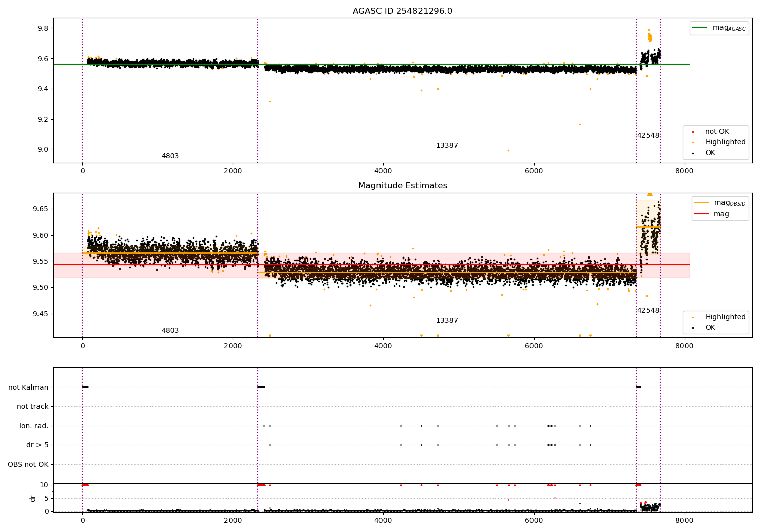Click the "dr" axis label in bottom plot
760x532 pixels.
pyautogui.click(x=33, y=498)
